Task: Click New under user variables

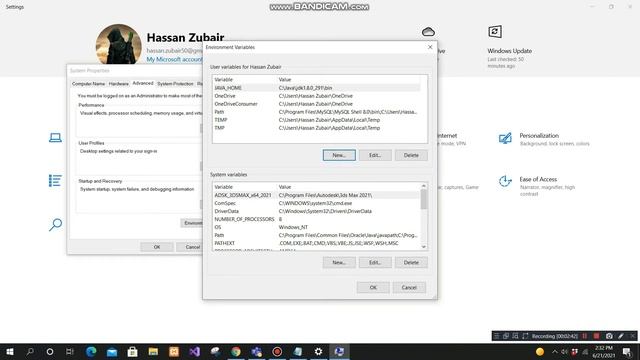Action: [x=339, y=155]
